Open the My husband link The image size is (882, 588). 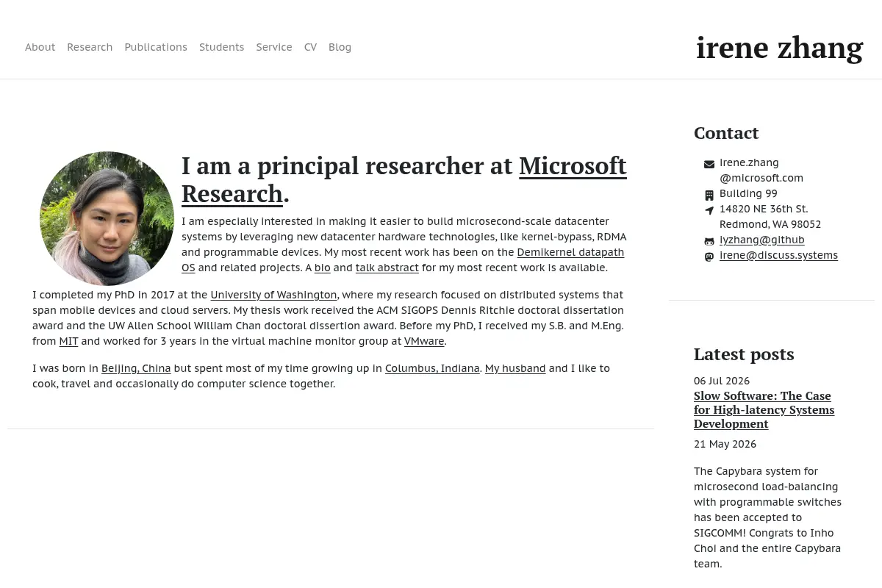pyautogui.click(x=515, y=368)
